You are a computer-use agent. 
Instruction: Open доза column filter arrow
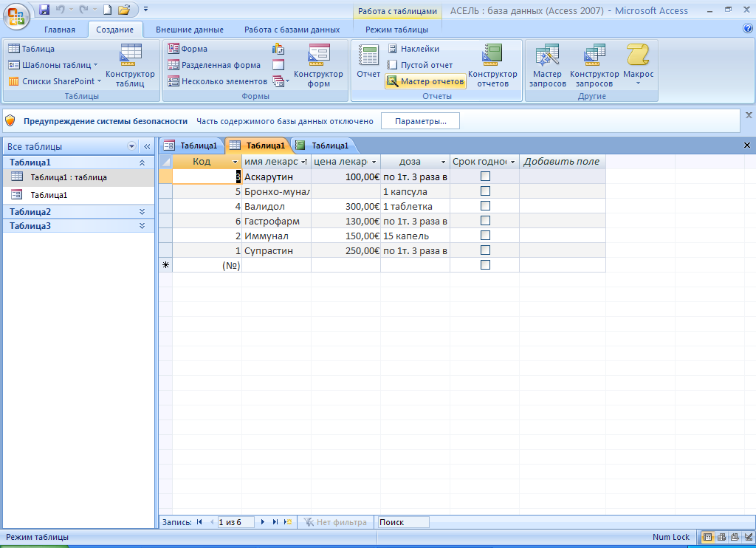[443, 162]
